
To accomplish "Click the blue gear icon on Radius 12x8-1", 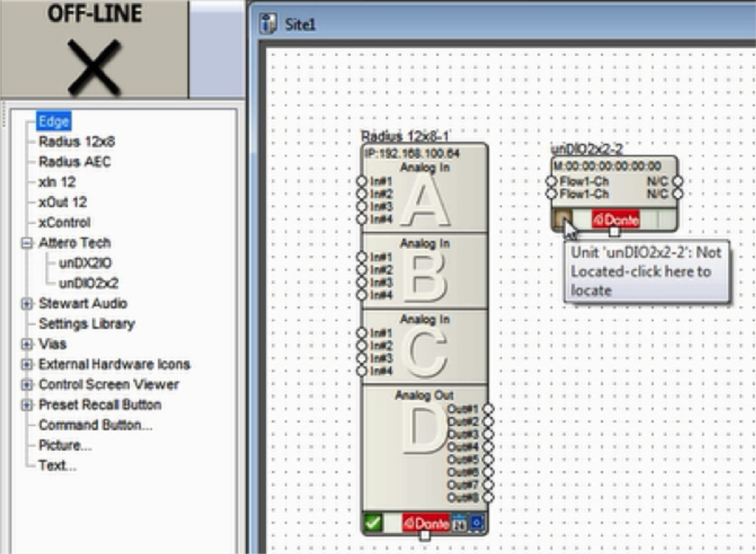I will pyautogui.click(x=477, y=522).
